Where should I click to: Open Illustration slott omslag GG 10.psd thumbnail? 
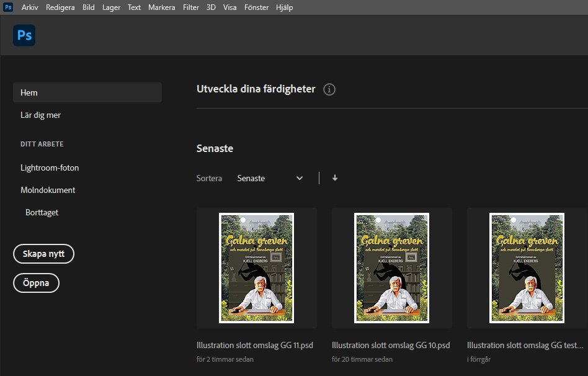[x=391, y=268]
